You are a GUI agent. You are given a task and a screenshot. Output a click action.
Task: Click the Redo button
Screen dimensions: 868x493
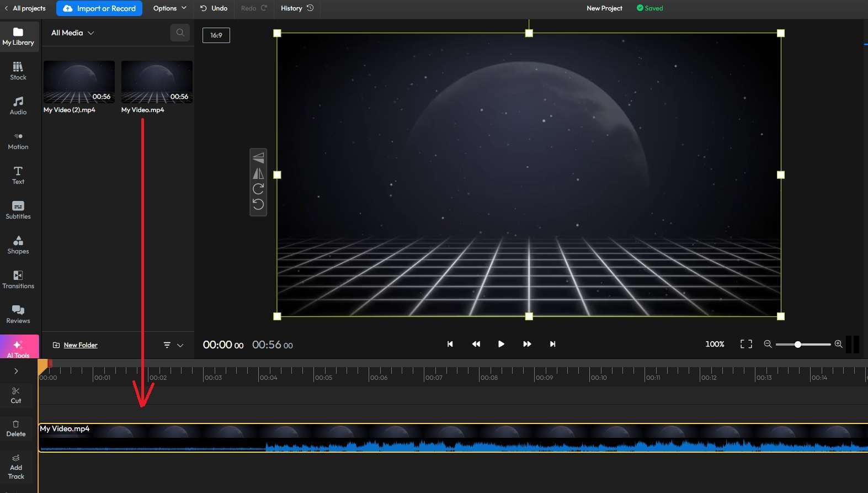click(254, 8)
